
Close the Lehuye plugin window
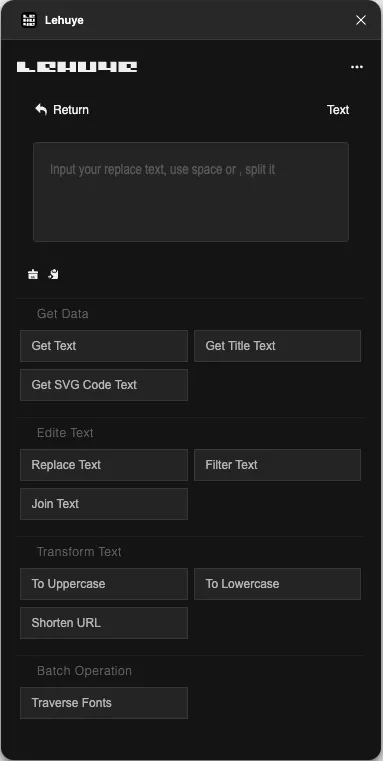pos(361,20)
